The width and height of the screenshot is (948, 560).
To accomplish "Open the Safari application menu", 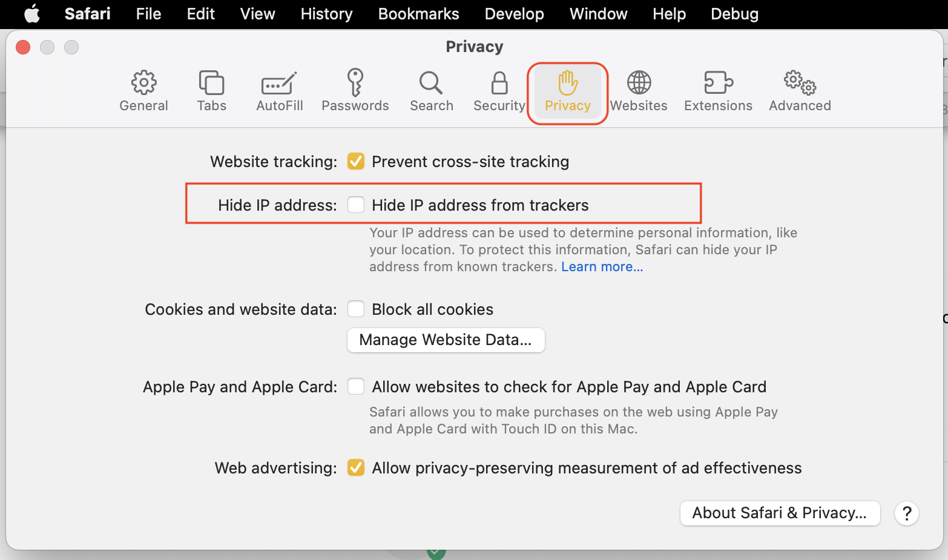I will (x=88, y=13).
